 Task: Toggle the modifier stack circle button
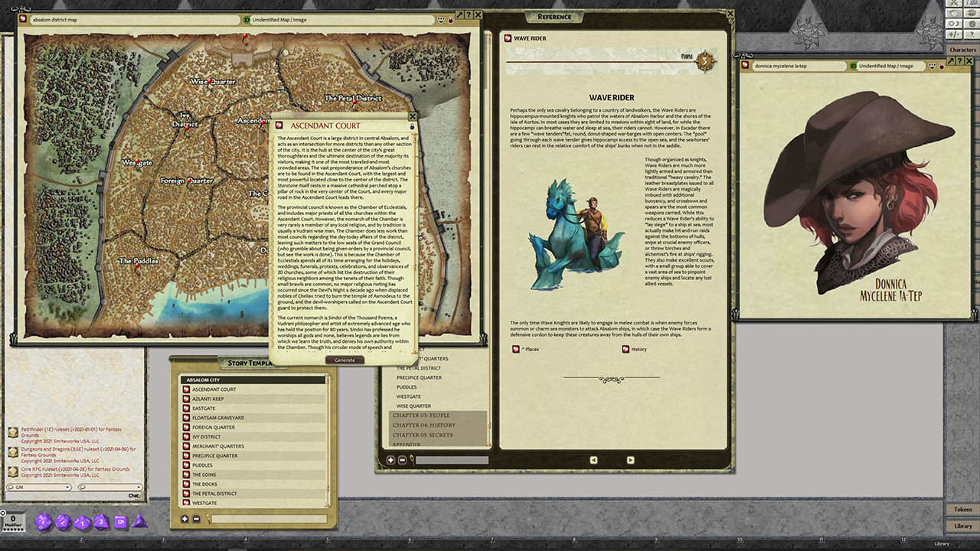(4, 513)
